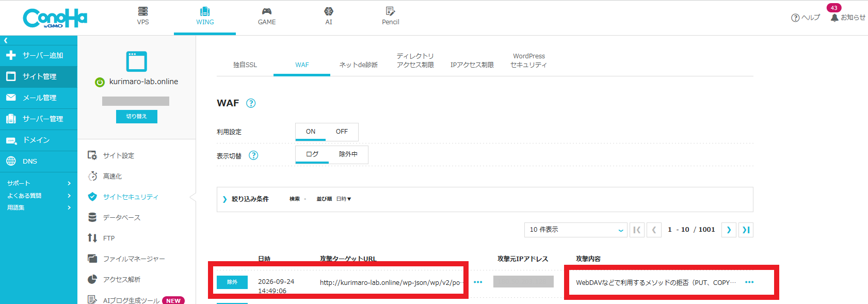Switch to the WAF tab
The width and height of the screenshot is (868, 304).
[302, 65]
